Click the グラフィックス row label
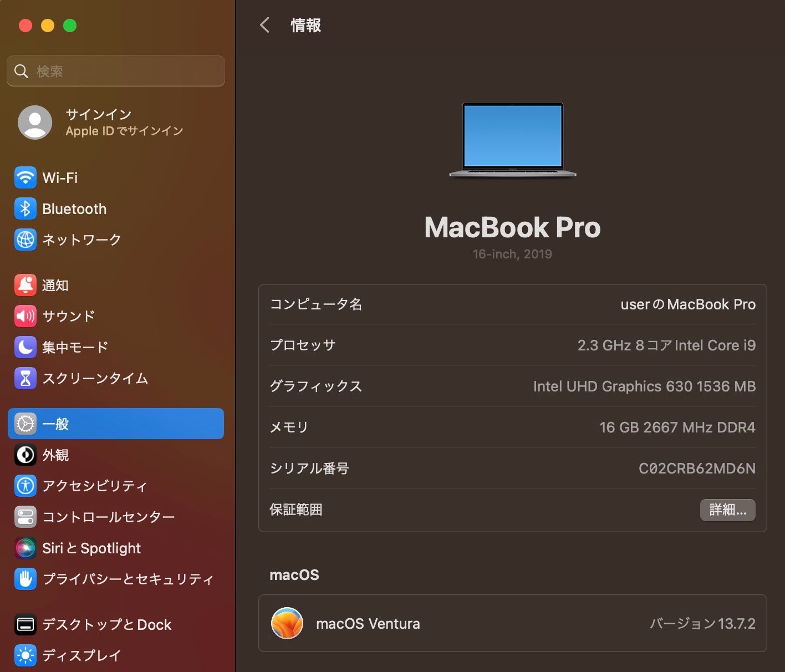Viewport: 785px width, 672px height. (315, 386)
